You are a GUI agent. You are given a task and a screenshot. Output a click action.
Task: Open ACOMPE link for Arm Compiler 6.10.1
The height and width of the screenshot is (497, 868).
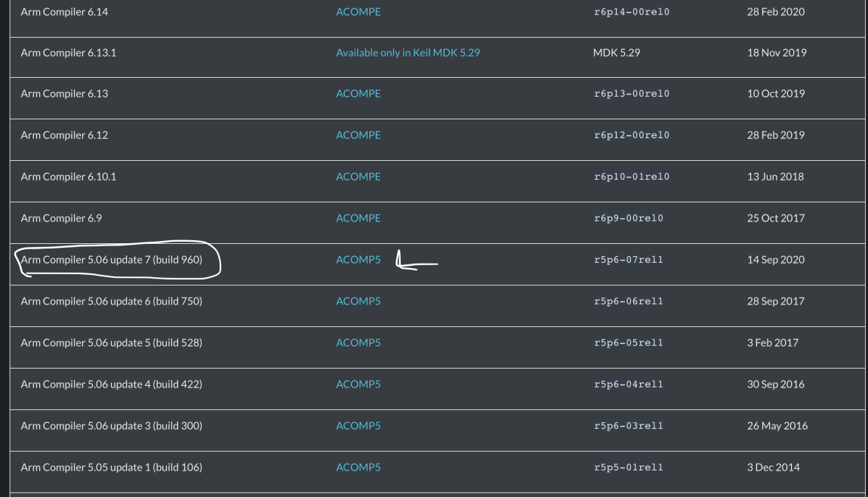click(358, 176)
